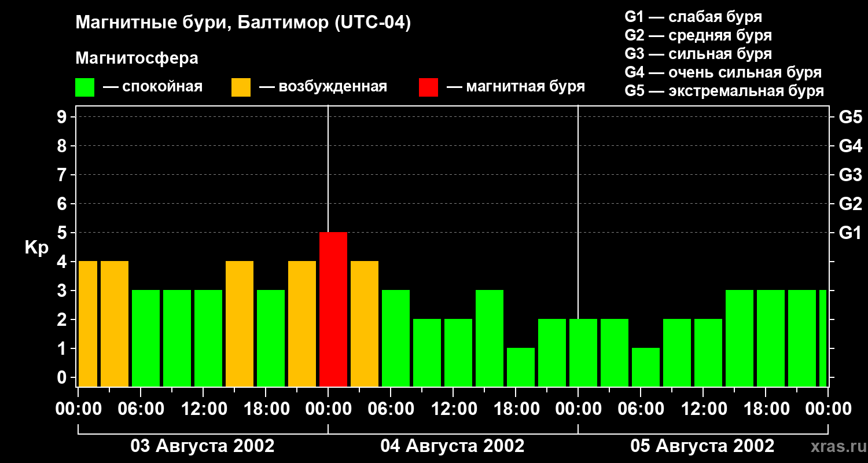Click the right-axis 'G2' tick label

[x=851, y=204]
